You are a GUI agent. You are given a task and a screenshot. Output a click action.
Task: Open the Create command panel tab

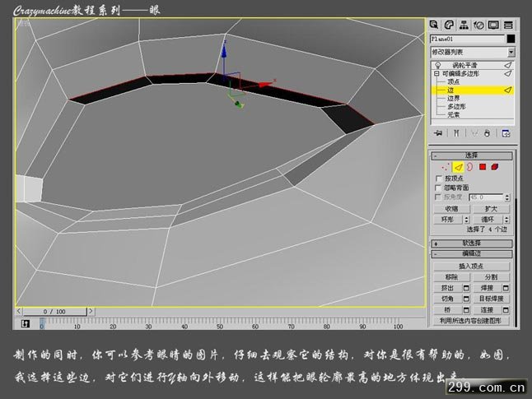(x=434, y=25)
